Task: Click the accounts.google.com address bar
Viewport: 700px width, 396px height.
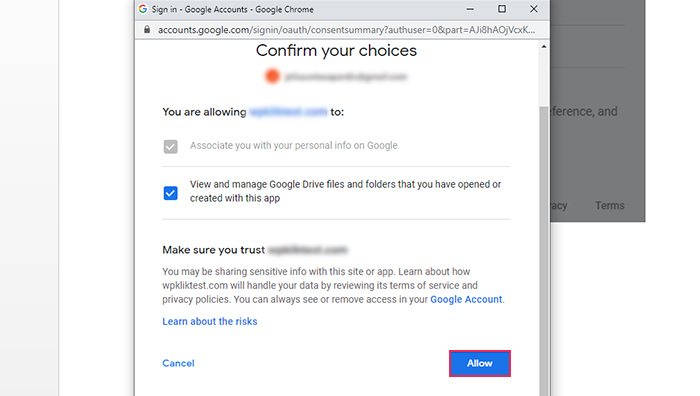Action: point(346,30)
